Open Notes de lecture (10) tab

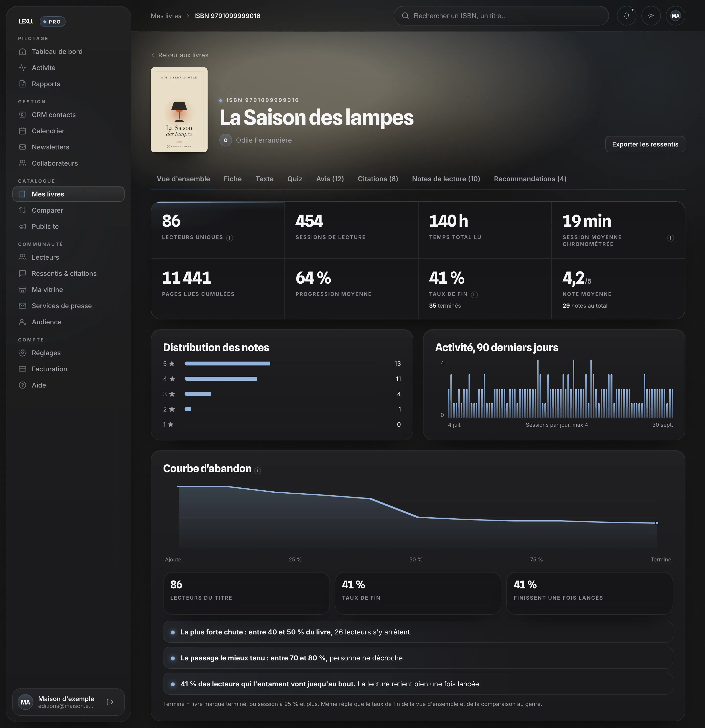[446, 179]
